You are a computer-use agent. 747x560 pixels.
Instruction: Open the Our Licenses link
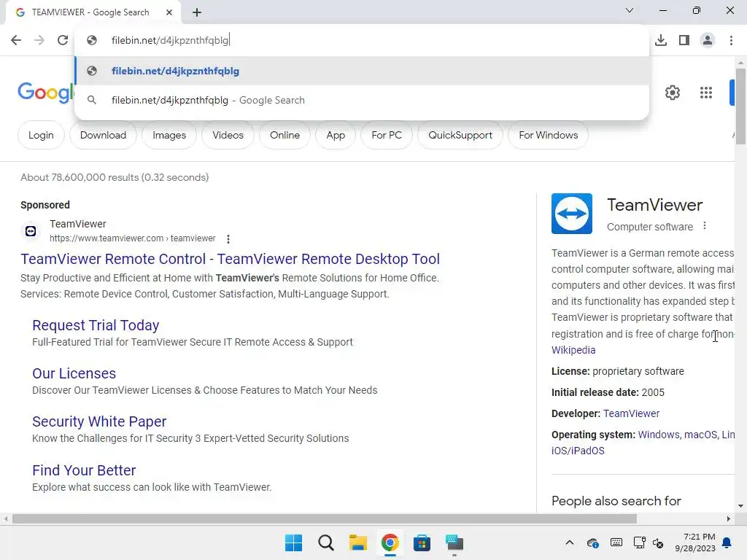[x=74, y=373]
